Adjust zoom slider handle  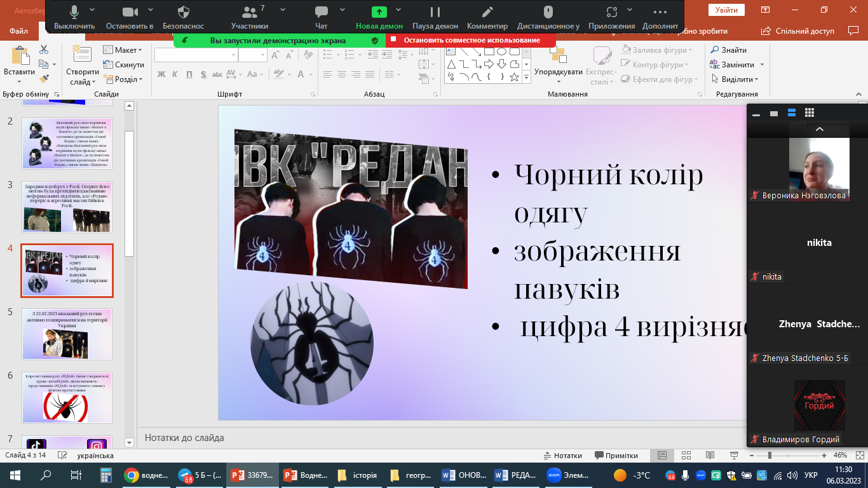click(x=770, y=456)
